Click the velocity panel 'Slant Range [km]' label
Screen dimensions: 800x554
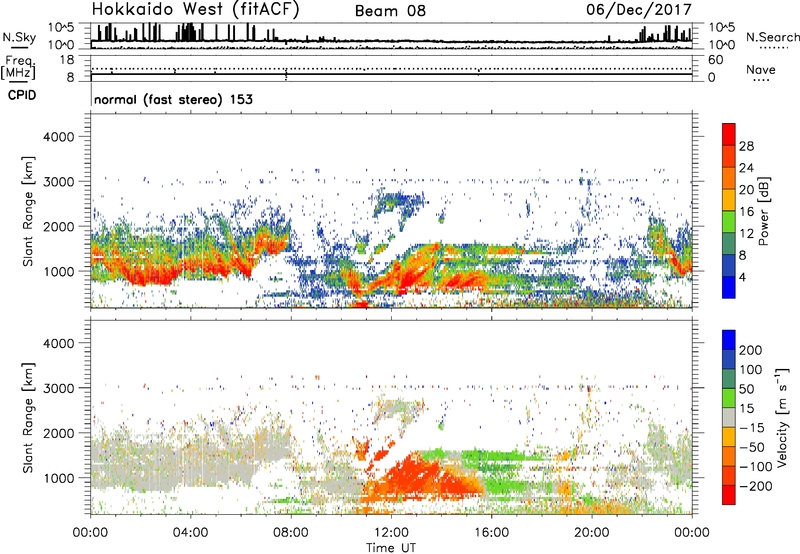pos(28,418)
